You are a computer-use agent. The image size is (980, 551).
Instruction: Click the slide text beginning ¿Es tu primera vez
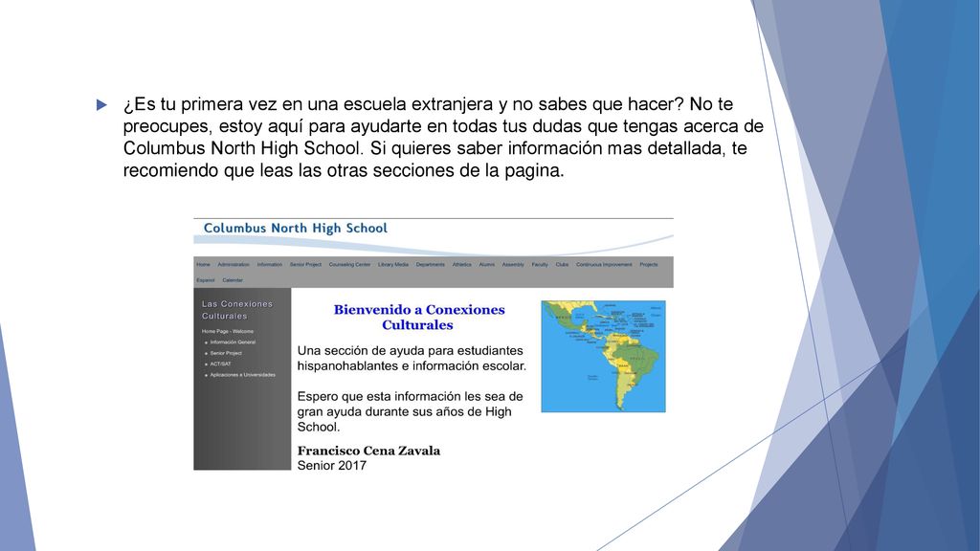[x=442, y=137]
